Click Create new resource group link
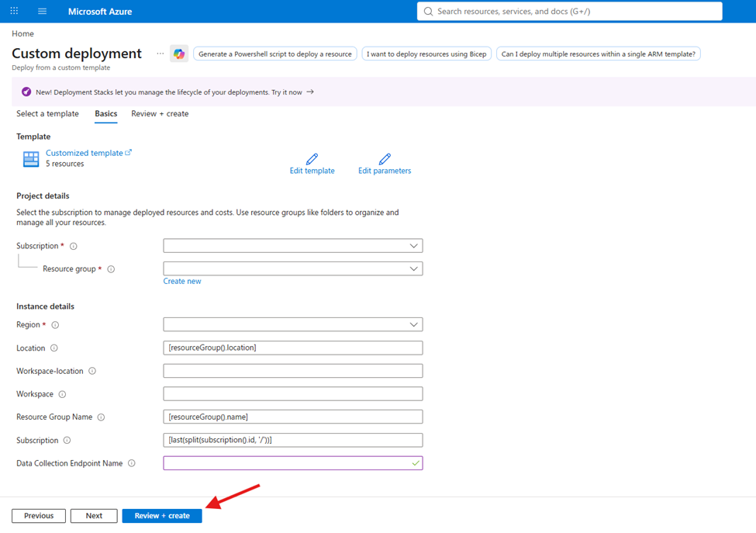 point(182,281)
